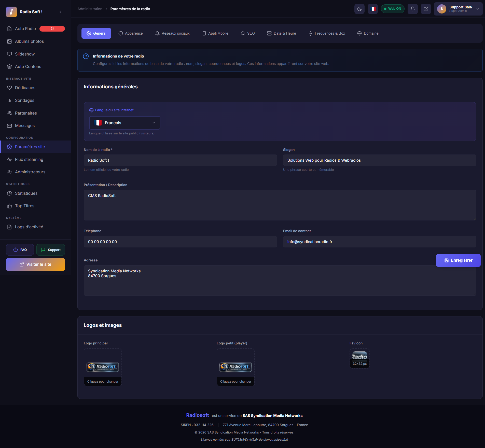The width and height of the screenshot is (485, 448).
Task: Collapse the sidebar with the chevron arrow
Action: click(x=60, y=12)
